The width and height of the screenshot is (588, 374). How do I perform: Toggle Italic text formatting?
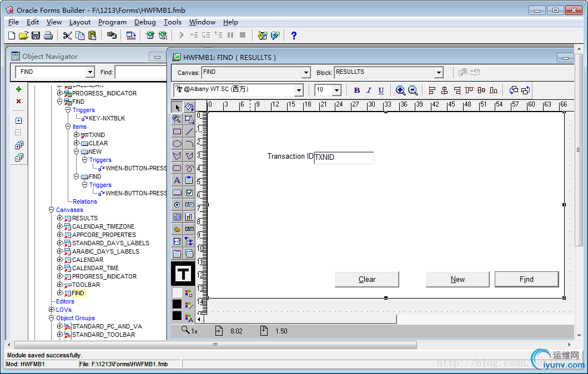point(369,90)
